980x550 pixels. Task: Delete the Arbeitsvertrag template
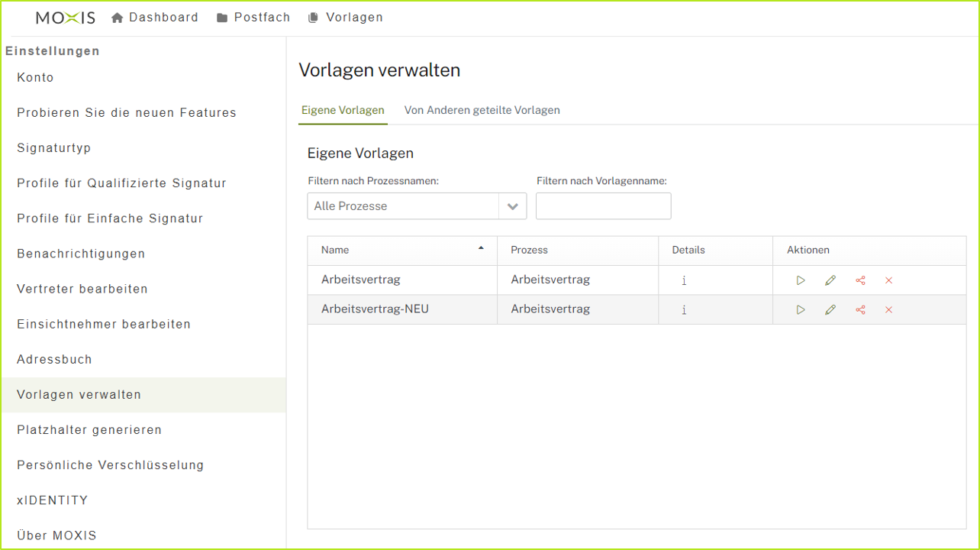pyautogui.click(x=888, y=280)
